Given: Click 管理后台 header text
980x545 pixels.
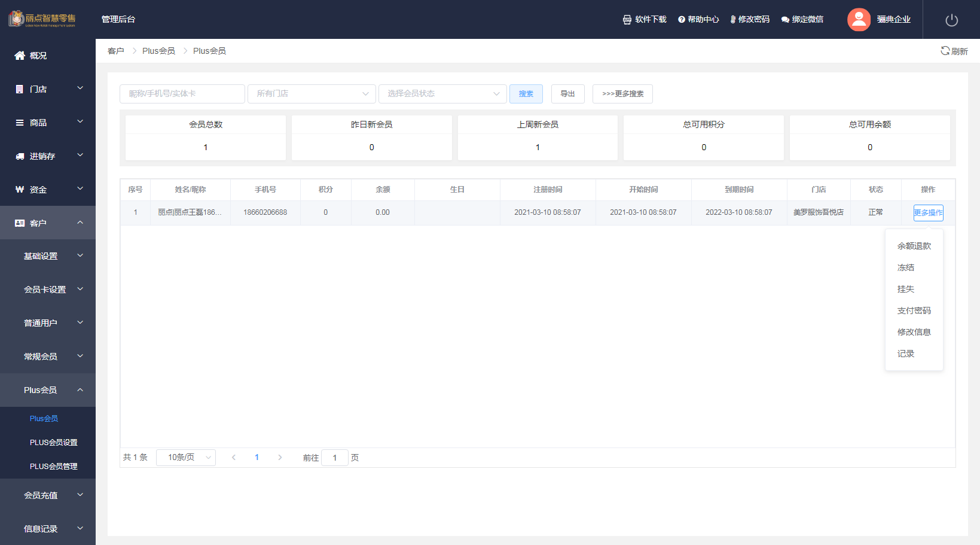Looking at the screenshot, I should pyautogui.click(x=118, y=20).
